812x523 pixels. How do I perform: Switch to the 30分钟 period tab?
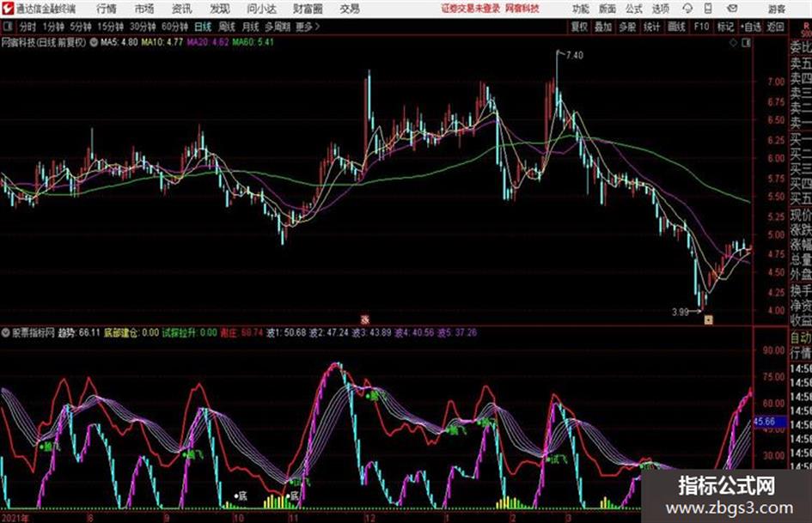pos(143,27)
